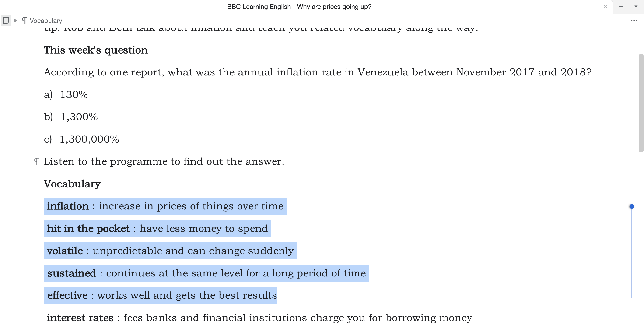
Task: Open the tab list dropdown arrow
Action: (636, 7)
